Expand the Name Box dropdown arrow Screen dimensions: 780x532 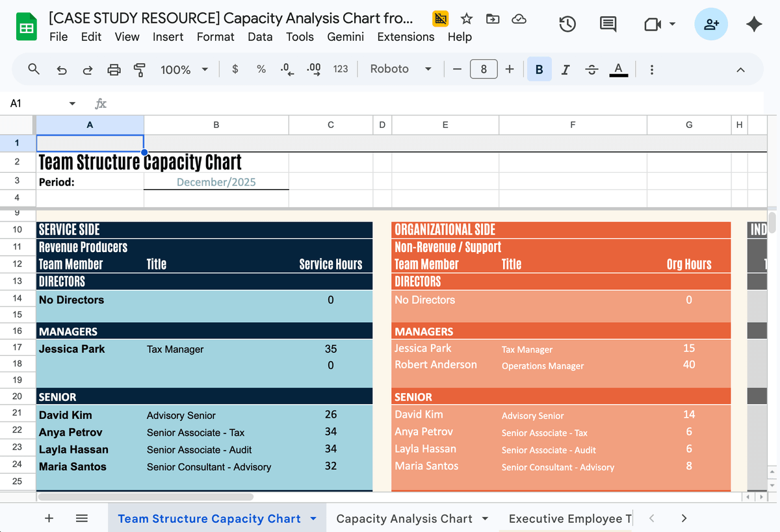click(72, 103)
